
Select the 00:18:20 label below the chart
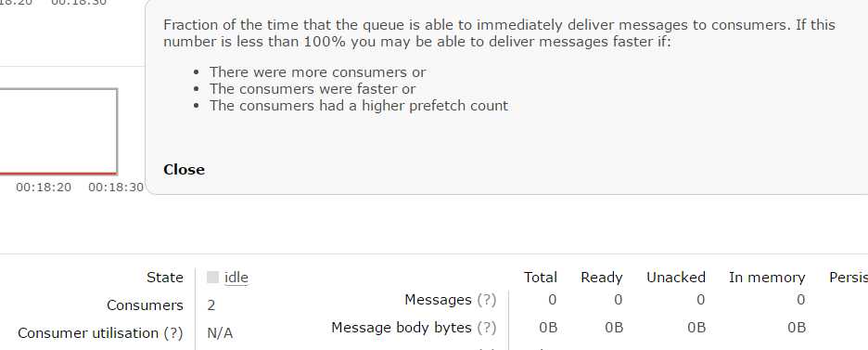tap(44, 188)
